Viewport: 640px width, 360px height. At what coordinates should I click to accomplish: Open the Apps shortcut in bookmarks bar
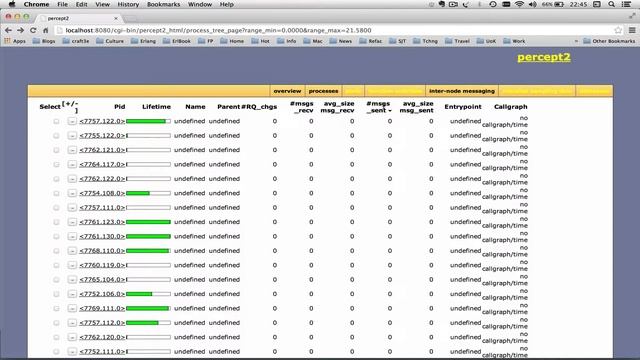pos(15,41)
